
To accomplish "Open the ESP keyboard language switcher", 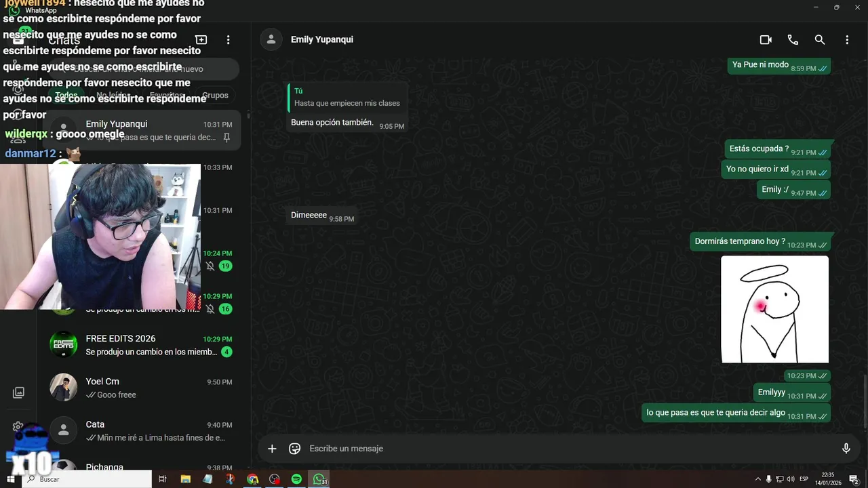I will click(x=804, y=479).
